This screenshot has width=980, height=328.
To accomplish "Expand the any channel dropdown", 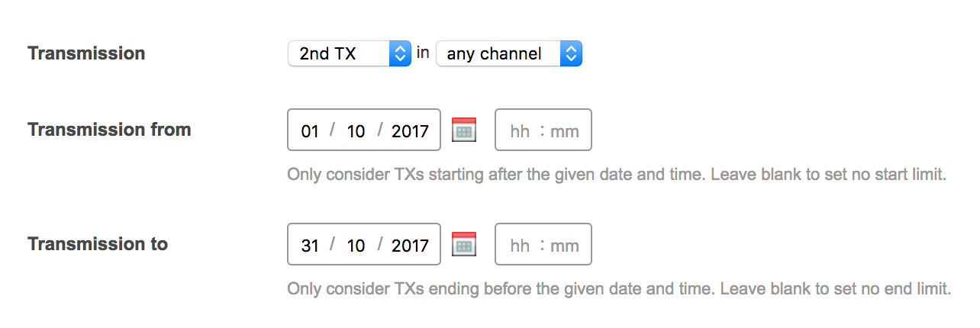I will pos(508,53).
